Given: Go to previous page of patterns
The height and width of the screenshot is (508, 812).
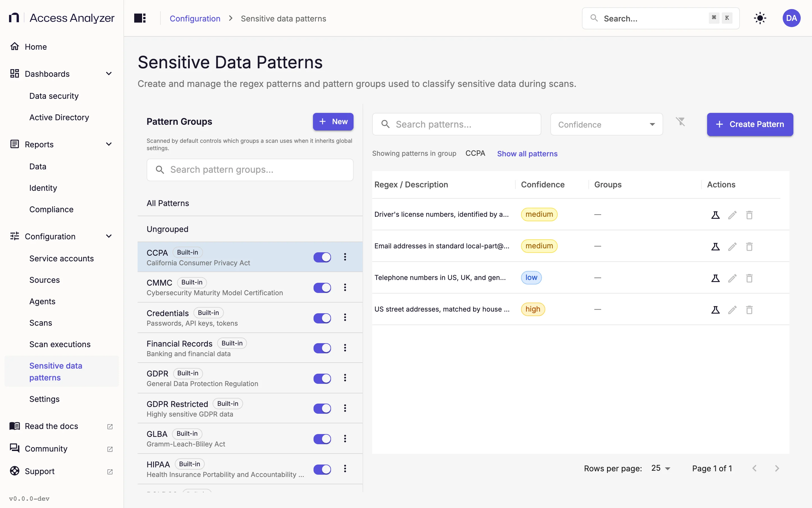Looking at the screenshot, I should (754, 468).
